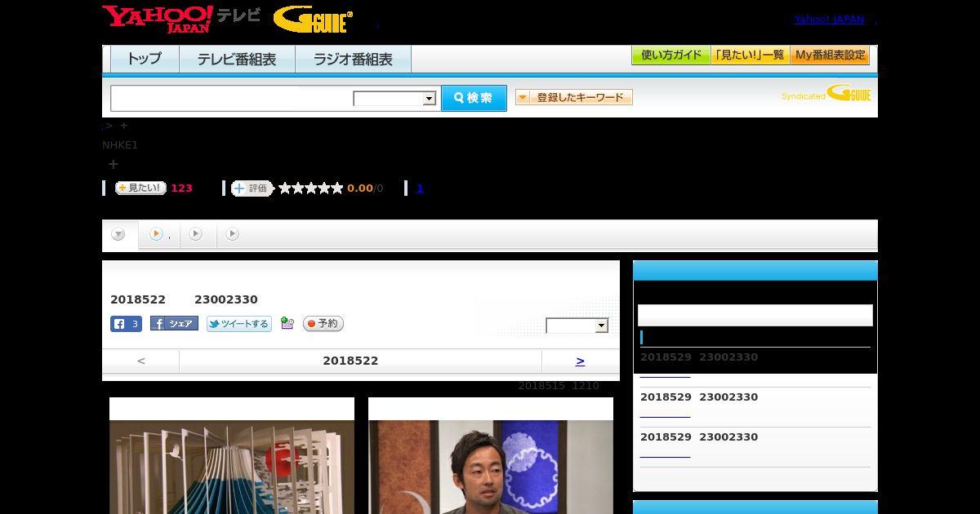Open the 評価 rating button
980x514 pixels.
[x=252, y=188]
